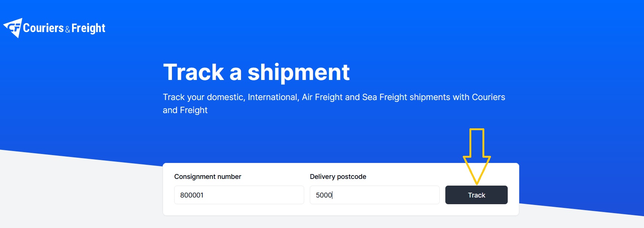644x228 pixels.
Task: Click the word "Couriers" in the logo
Action: (43, 28)
